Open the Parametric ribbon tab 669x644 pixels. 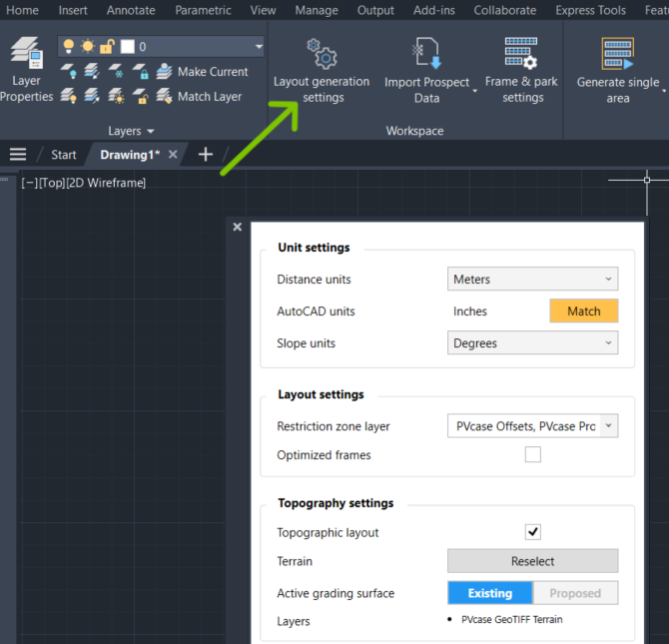pos(203,10)
